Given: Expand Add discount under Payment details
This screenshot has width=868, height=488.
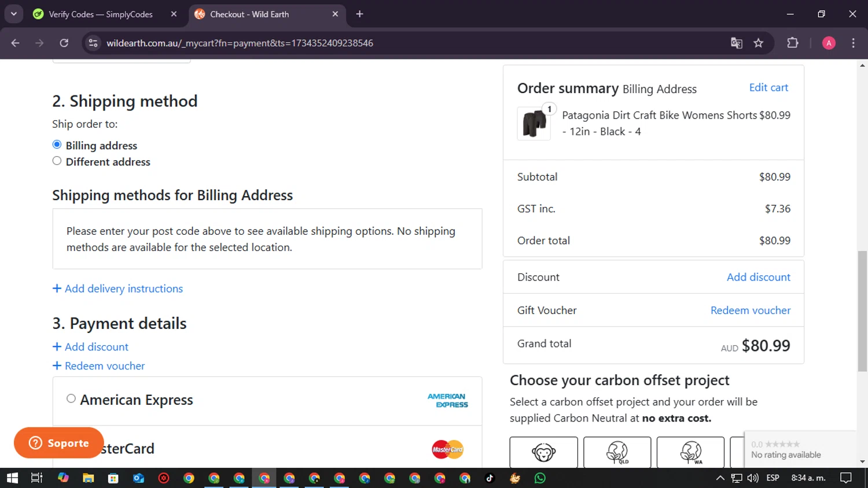Looking at the screenshot, I should [x=90, y=347].
